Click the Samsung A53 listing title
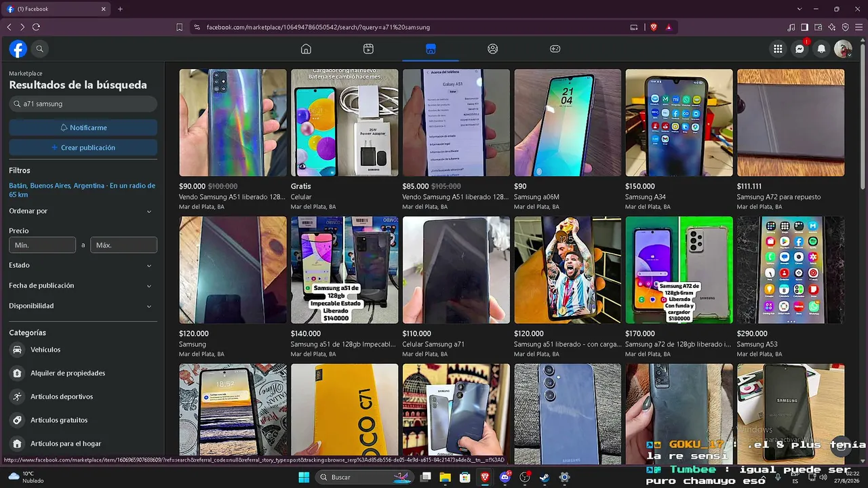The image size is (868, 488). pos(757,344)
